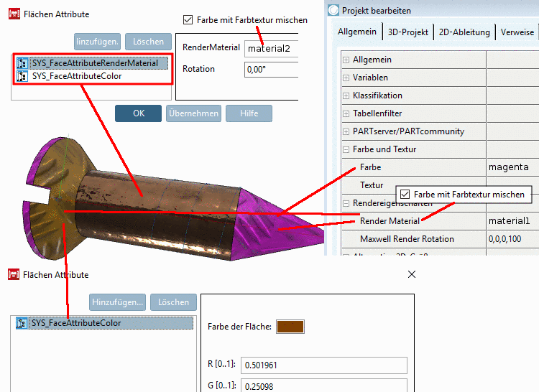Click the lower Flächen Attribute window icon

(14, 274)
